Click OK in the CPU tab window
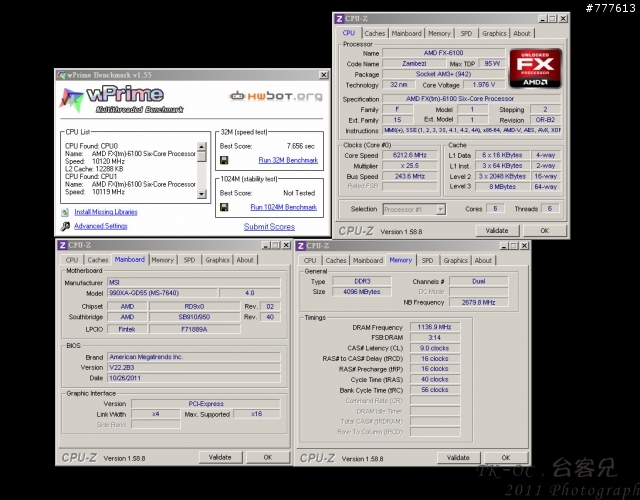The image size is (640, 500). click(x=544, y=231)
